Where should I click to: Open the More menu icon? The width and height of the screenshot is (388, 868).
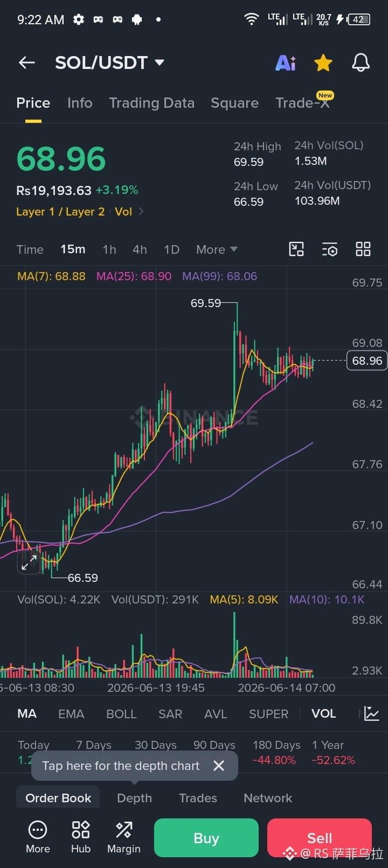coord(38,837)
